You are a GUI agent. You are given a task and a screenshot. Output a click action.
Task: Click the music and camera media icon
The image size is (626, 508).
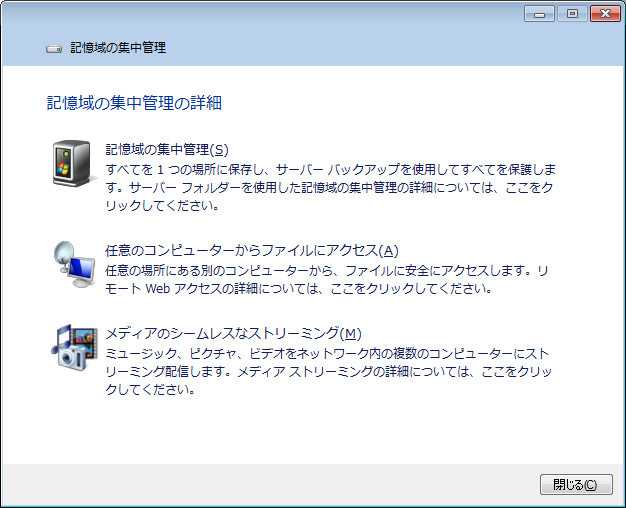pyautogui.click(x=75, y=347)
